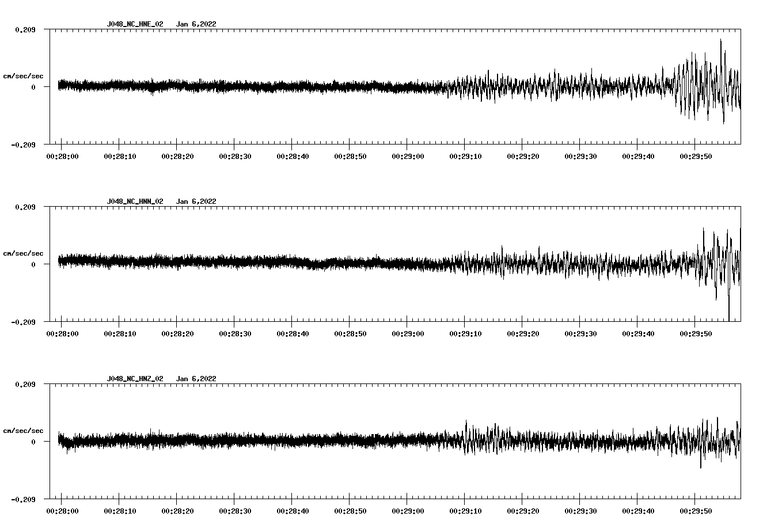This screenshot has width=782, height=532.
Task: Click the J048_NC_HNZ_02 channel title
Action: [x=135, y=379]
